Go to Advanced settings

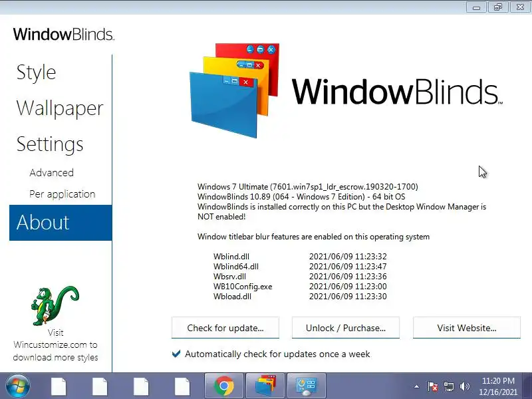pos(52,173)
